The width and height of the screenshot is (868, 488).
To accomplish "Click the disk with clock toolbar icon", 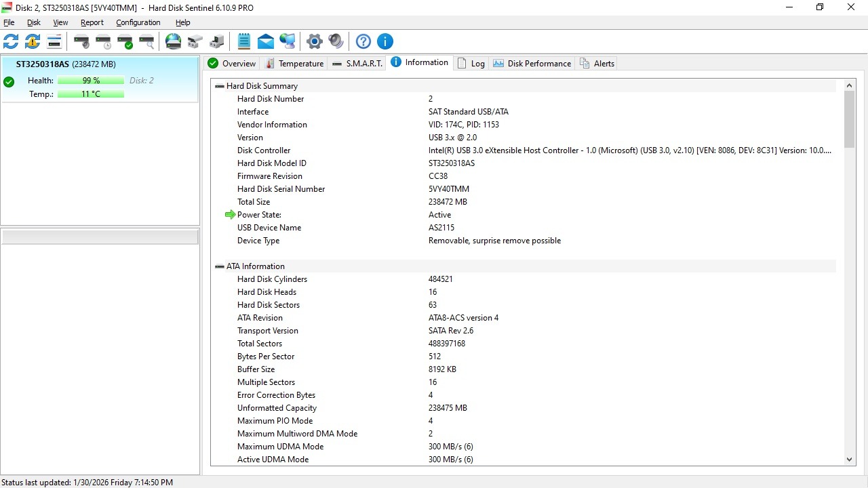I will coord(103,41).
